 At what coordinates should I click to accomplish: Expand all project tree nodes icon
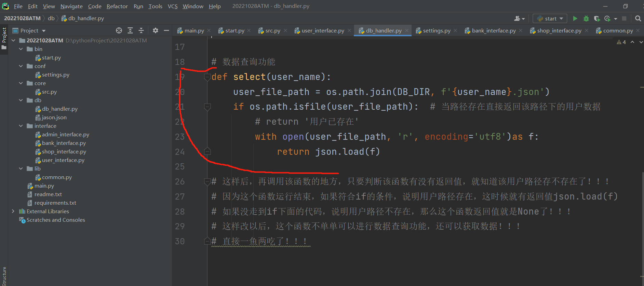click(x=130, y=30)
